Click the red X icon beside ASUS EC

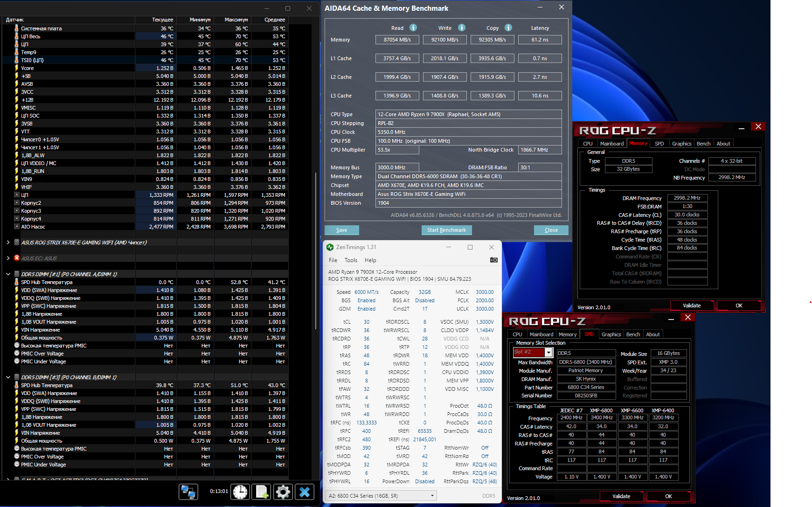[x=17, y=258]
